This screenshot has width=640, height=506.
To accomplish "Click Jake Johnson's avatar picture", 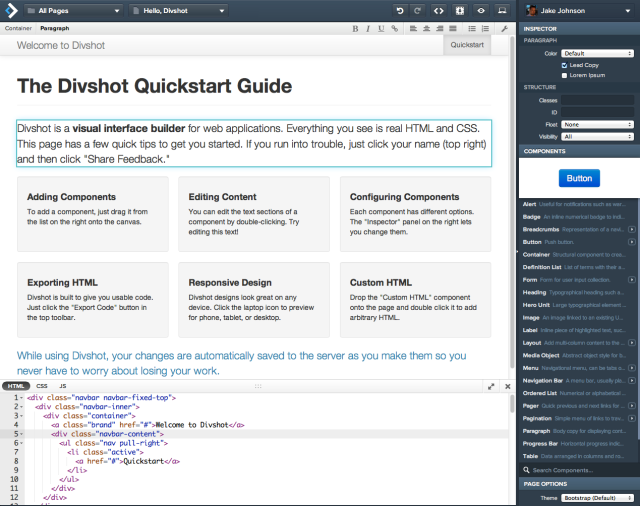I will (531, 11).
